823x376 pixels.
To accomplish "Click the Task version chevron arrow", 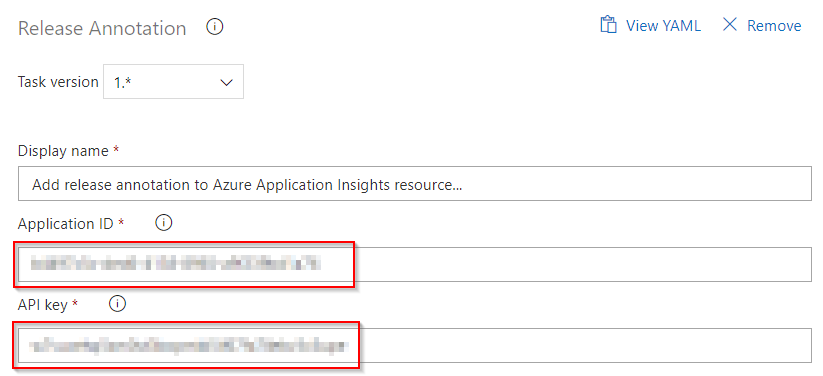I will tap(226, 82).
